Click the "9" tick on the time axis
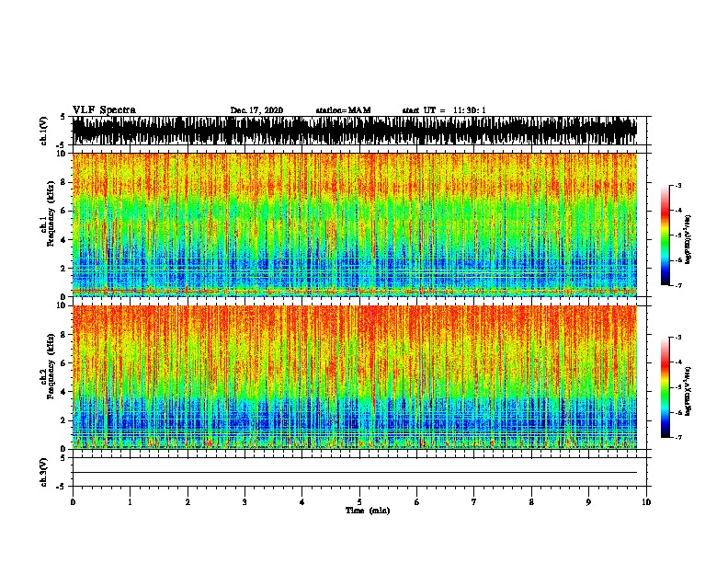The height and width of the screenshot is (563, 728). (588, 502)
